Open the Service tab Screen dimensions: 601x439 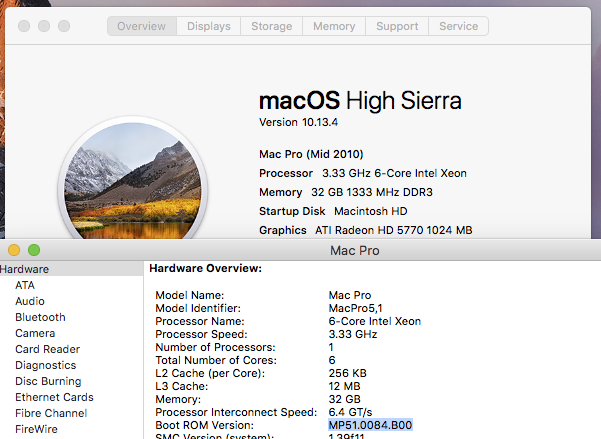point(458,26)
